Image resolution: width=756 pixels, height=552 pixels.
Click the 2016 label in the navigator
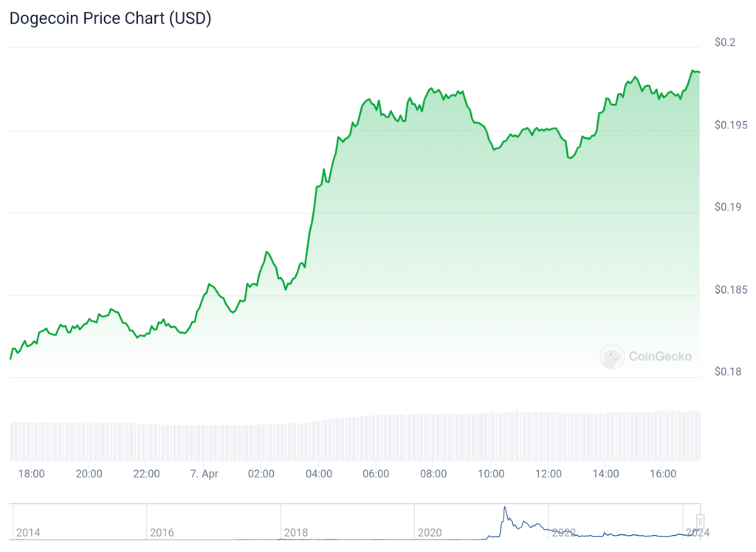pos(162,532)
